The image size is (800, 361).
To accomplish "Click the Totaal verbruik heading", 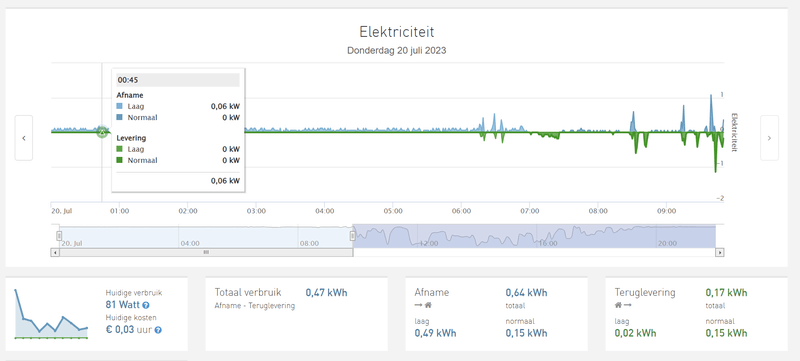I will (x=248, y=293).
